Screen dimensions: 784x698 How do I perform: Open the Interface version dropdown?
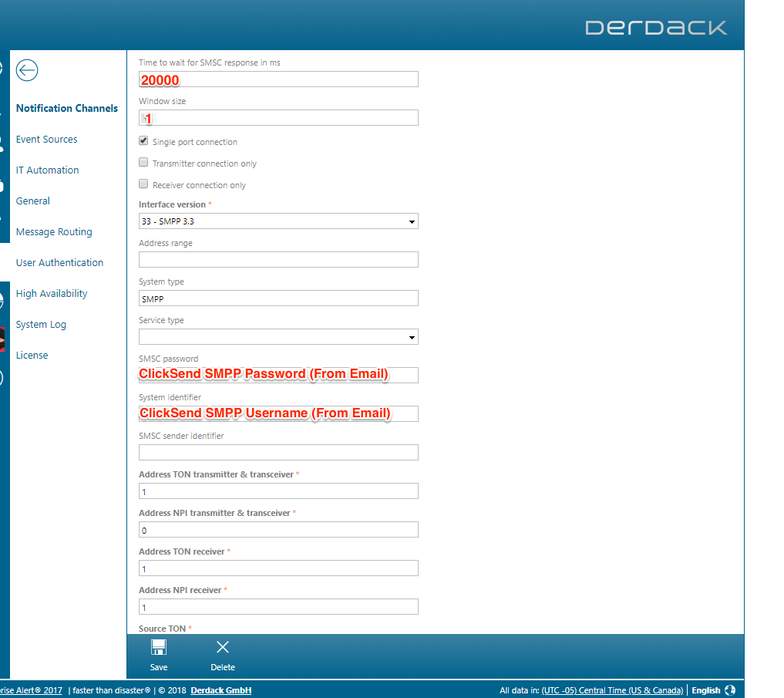click(278, 221)
